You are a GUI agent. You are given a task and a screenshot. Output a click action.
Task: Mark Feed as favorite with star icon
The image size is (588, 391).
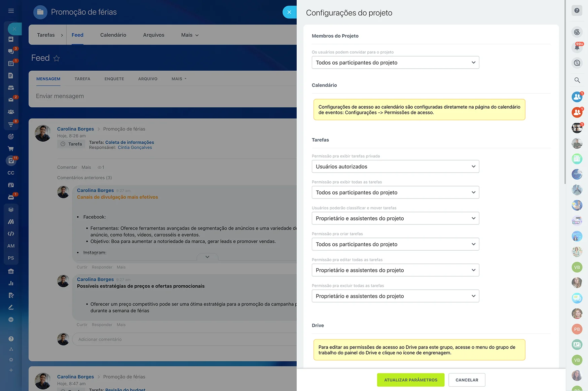57,59
